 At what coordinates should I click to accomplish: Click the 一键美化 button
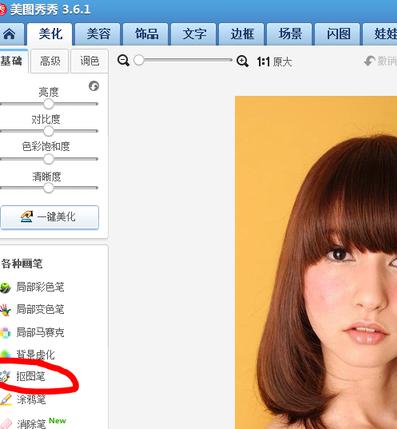click(x=50, y=217)
